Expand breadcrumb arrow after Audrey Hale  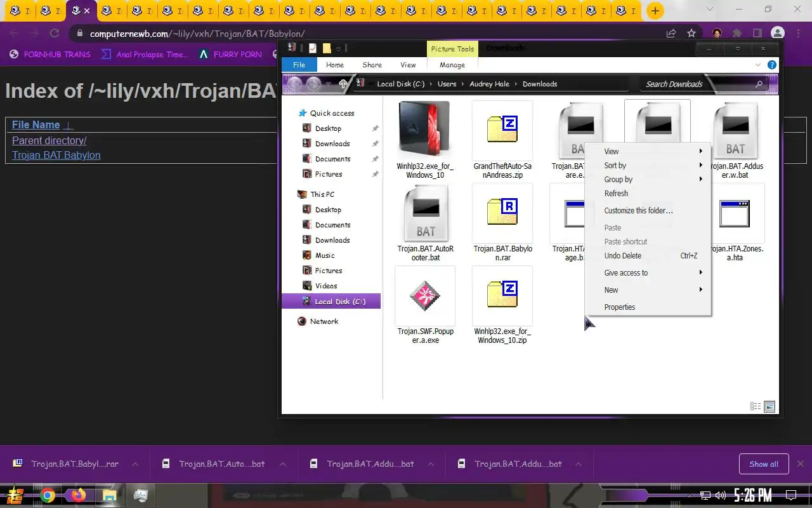(x=516, y=84)
